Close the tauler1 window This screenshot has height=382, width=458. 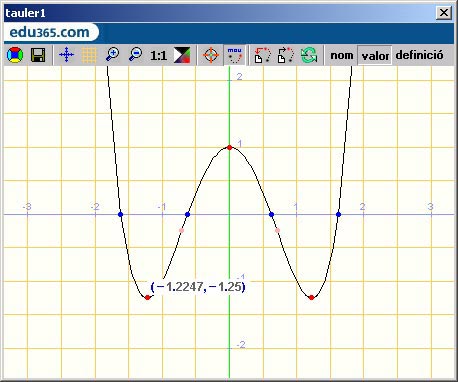444,13
